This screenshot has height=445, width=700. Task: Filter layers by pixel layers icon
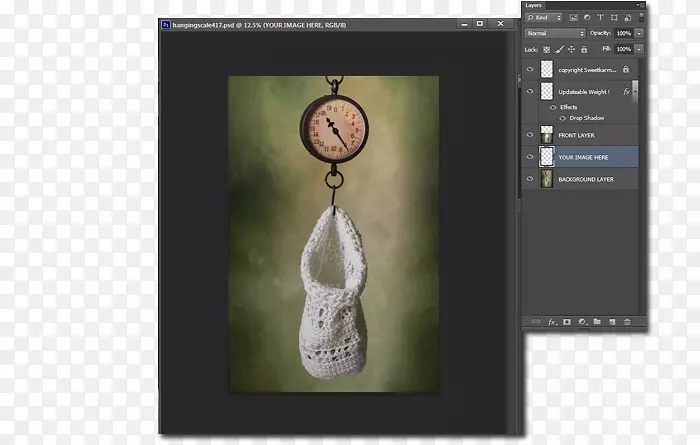[x=574, y=17]
